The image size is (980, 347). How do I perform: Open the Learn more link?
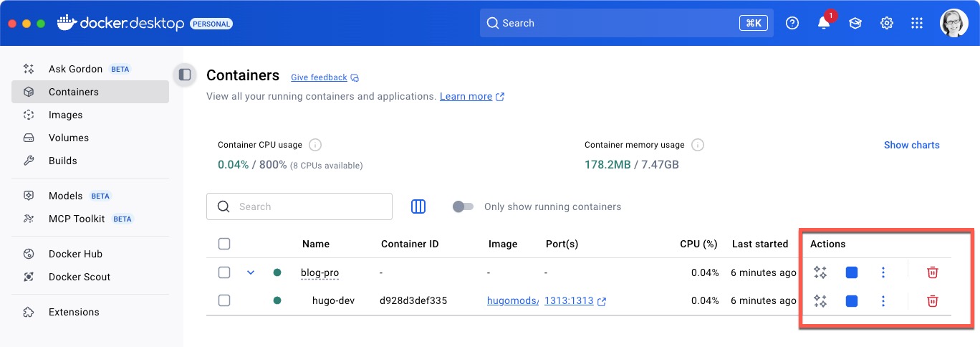coord(466,96)
